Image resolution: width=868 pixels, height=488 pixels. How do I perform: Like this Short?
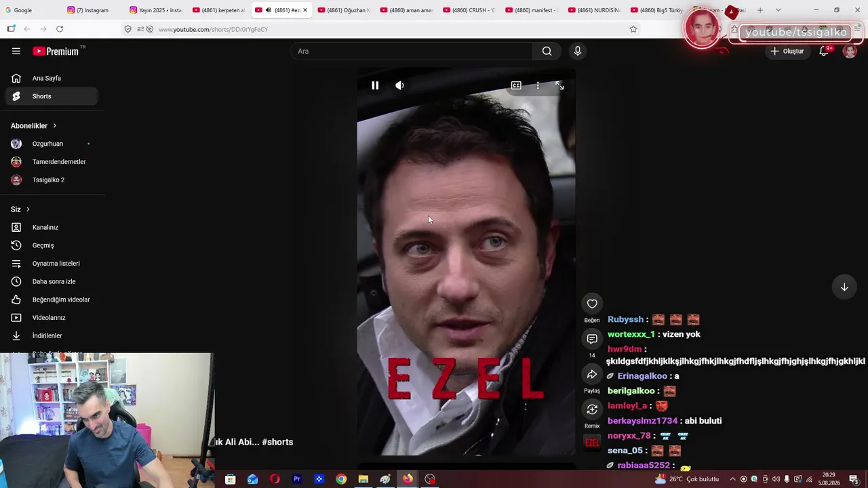point(592,304)
